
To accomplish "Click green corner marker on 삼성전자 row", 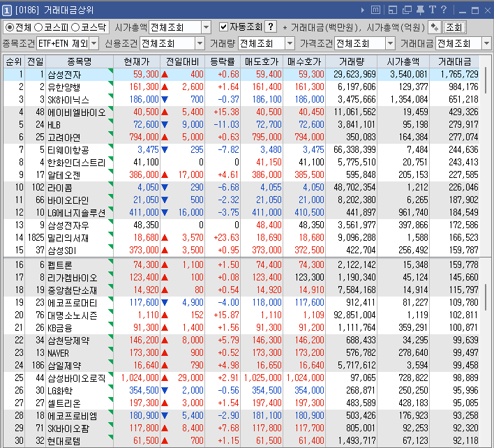I will pyautogui.click(x=110, y=70).
